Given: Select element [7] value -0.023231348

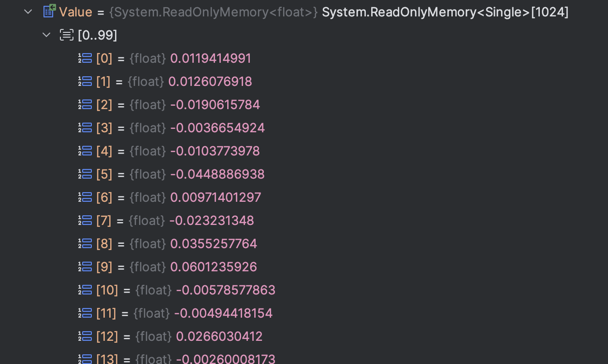Looking at the screenshot, I should click(x=211, y=221).
